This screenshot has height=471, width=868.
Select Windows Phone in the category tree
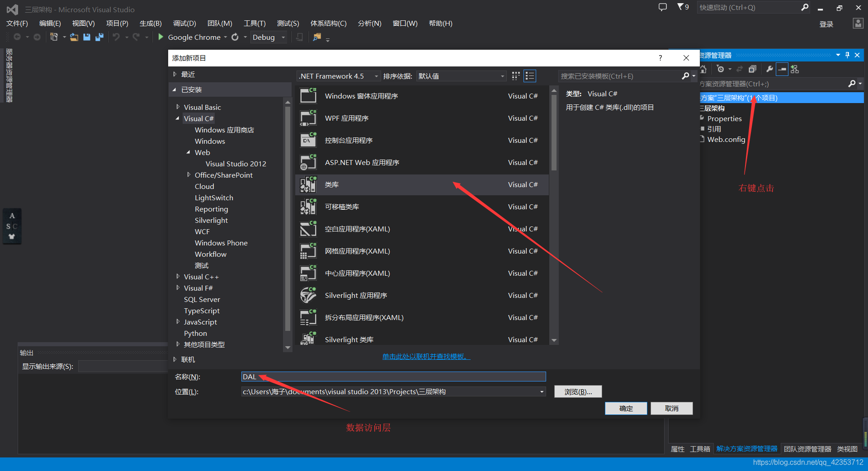[221, 243]
